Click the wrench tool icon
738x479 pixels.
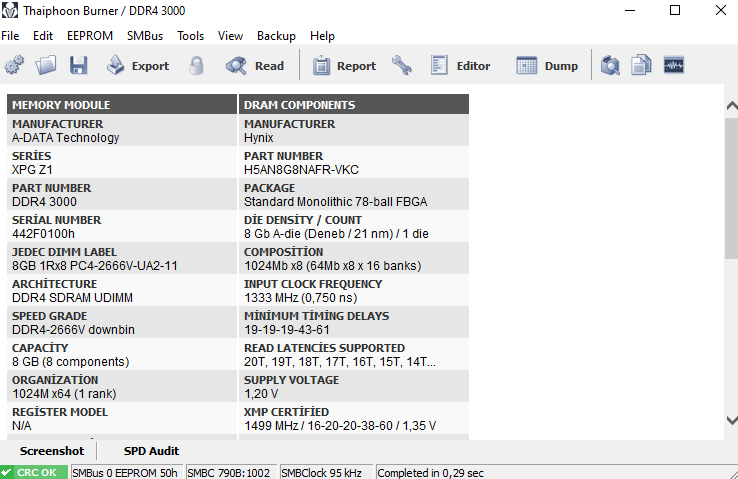(x=401, y=66)
